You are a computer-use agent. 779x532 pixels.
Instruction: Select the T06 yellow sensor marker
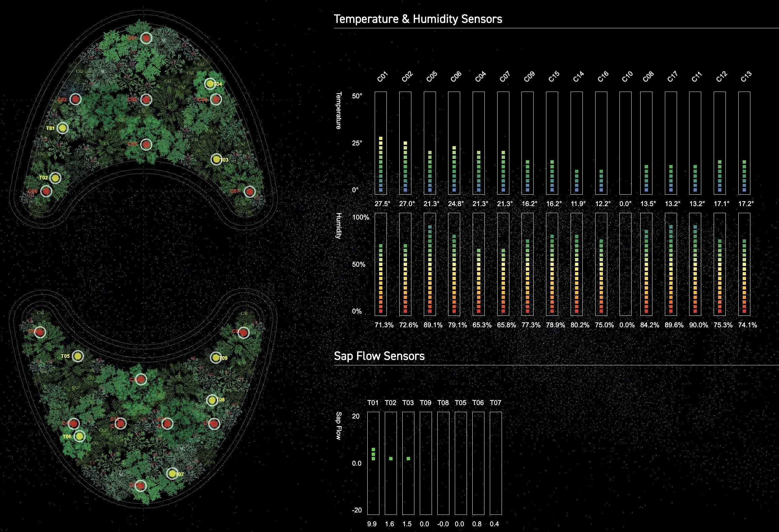coord(79,436)
